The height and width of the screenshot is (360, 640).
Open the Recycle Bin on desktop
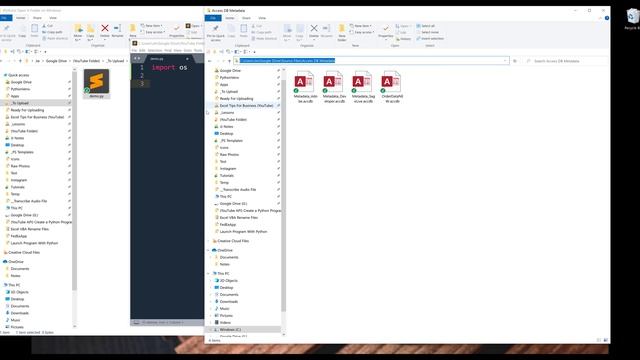632,19
